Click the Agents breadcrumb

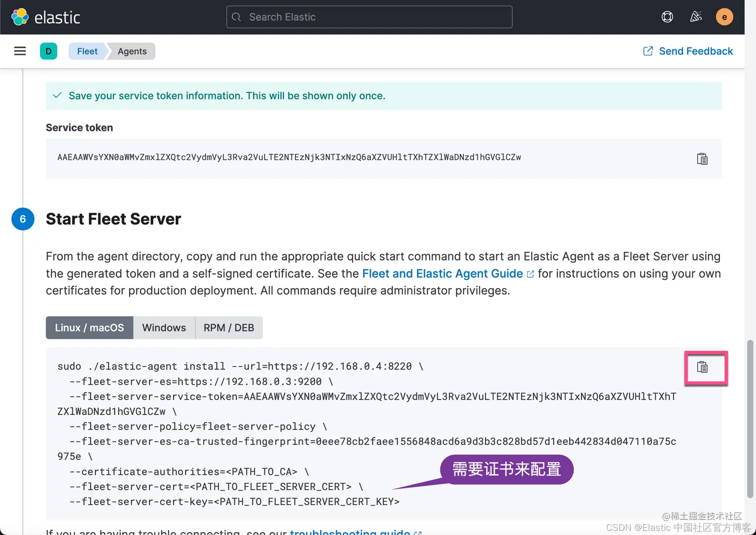coord(132,51)
